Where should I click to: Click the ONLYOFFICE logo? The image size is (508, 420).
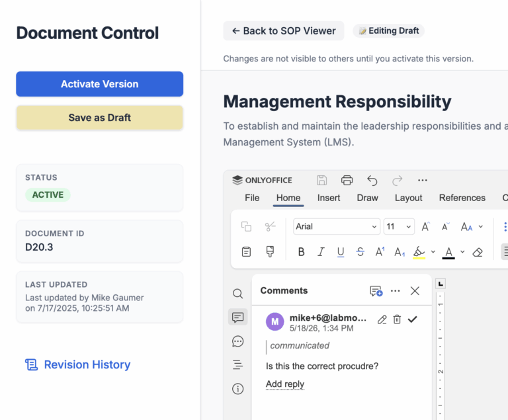262,180
